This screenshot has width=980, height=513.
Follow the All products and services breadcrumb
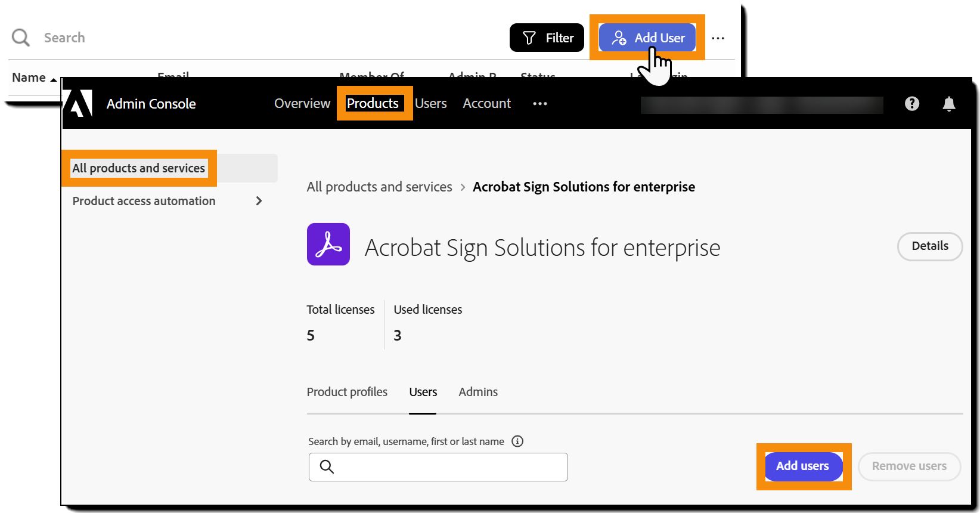[x=379, y=187]
